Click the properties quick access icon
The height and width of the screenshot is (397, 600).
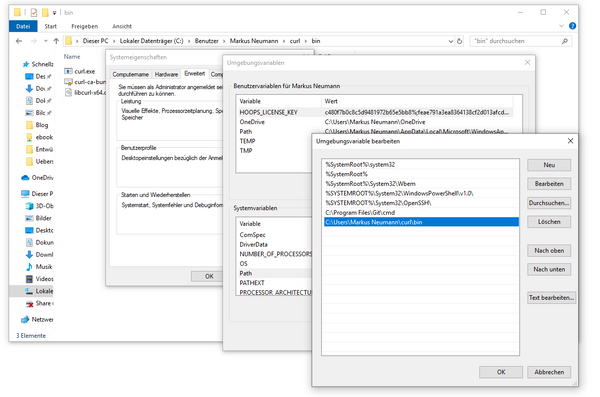(34, 13)
